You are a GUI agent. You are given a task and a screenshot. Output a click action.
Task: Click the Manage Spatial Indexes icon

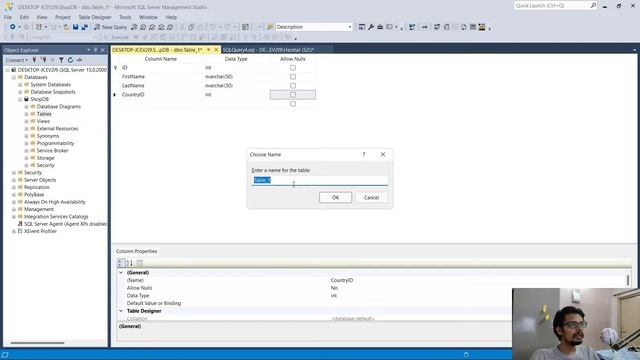pos(482,27)
